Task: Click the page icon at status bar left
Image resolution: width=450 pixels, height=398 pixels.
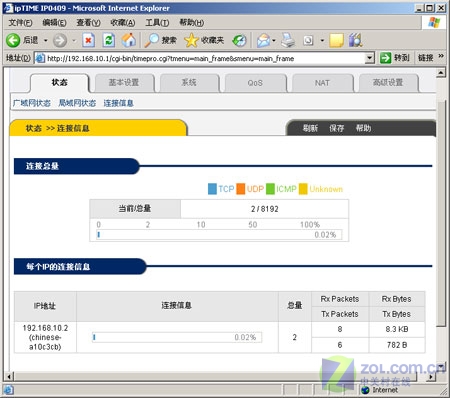Action: click(8, 390)
